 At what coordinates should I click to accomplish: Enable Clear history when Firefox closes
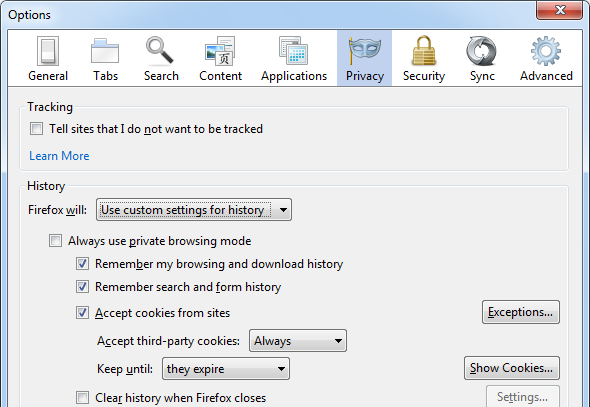click(82, 397)
